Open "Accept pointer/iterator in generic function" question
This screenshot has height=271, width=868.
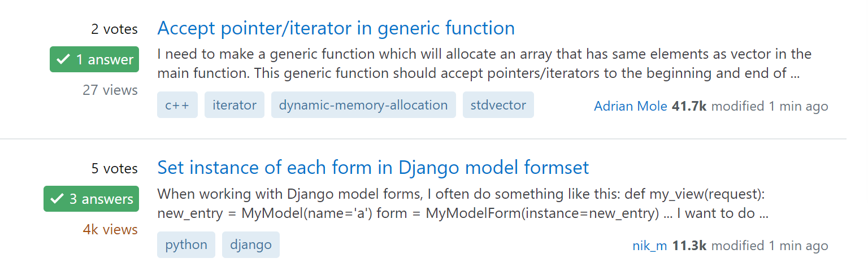[x=336, y=28]
